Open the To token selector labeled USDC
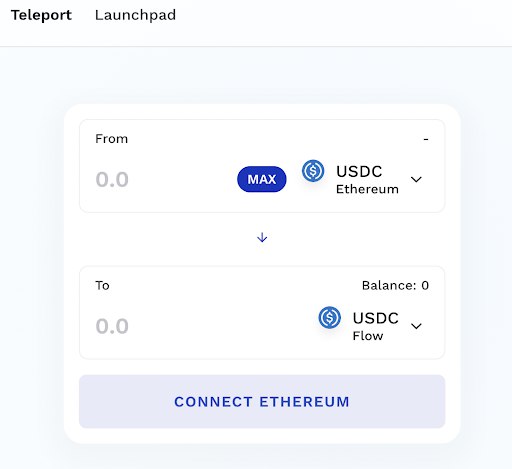512x469 pixels. tap(371, 326)
